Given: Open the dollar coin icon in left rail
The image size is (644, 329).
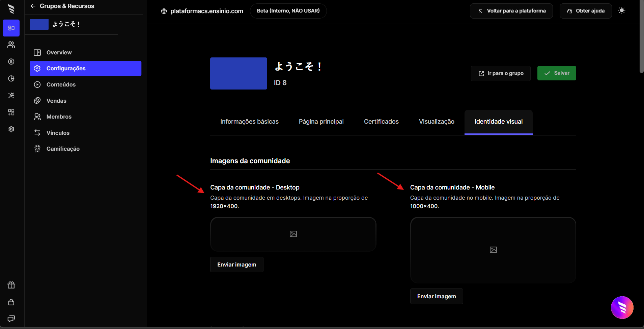Looking at the screenshot, I should (11, 61).
